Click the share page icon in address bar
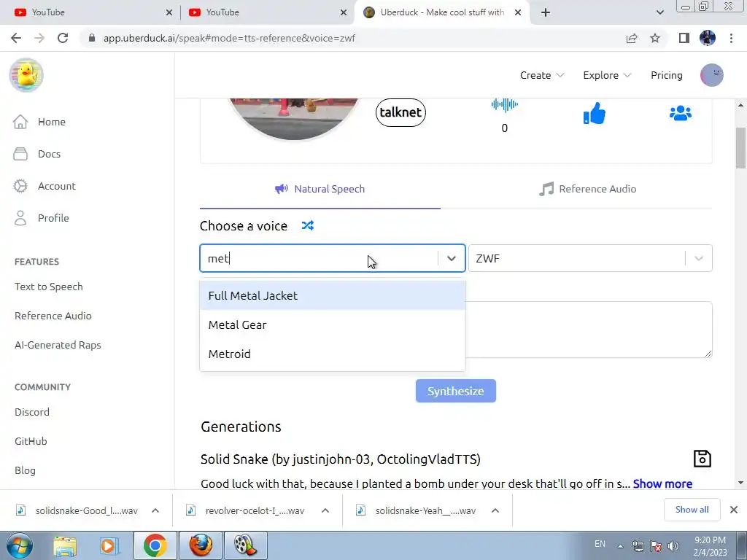 (632, 38)
